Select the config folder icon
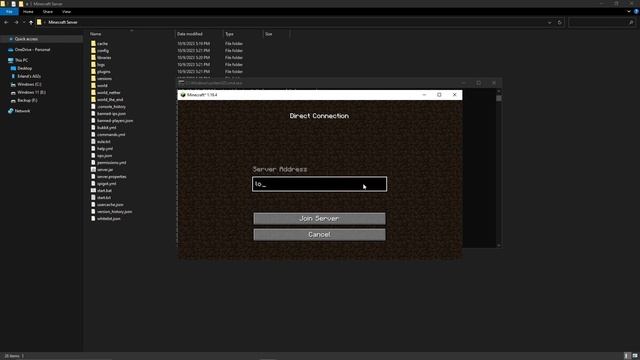The width and height of the screenshot is (640, 360). click(93, 51)
